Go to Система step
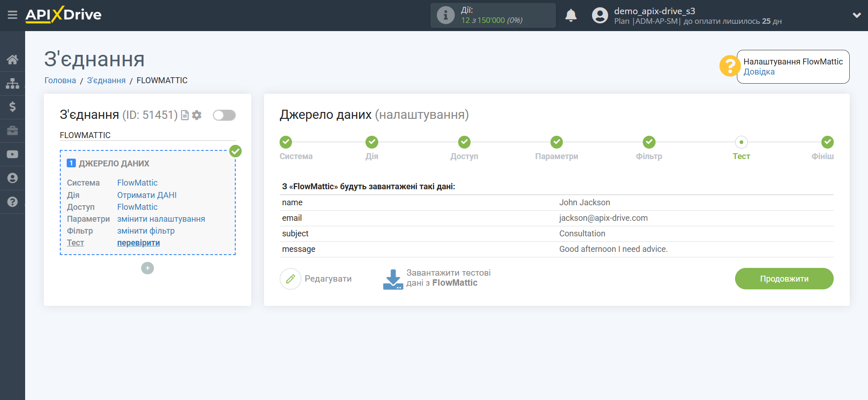868x400 pixels. click(x=286, y=142)
